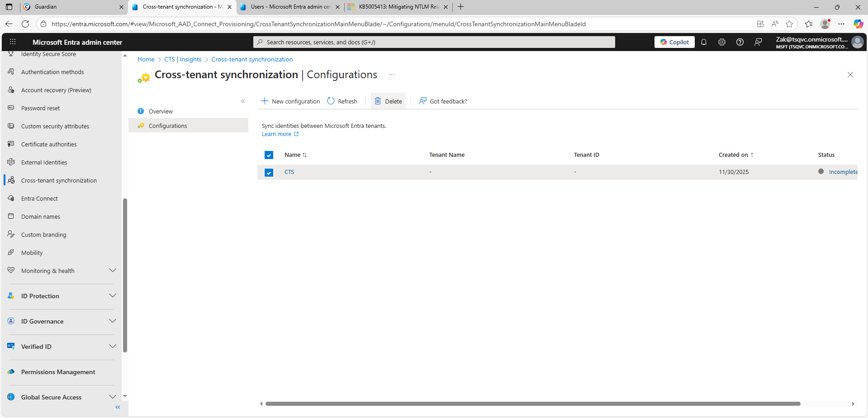The image size is (868, 418).
Task: Click the Refresh toolbar button
Action: 342,101
